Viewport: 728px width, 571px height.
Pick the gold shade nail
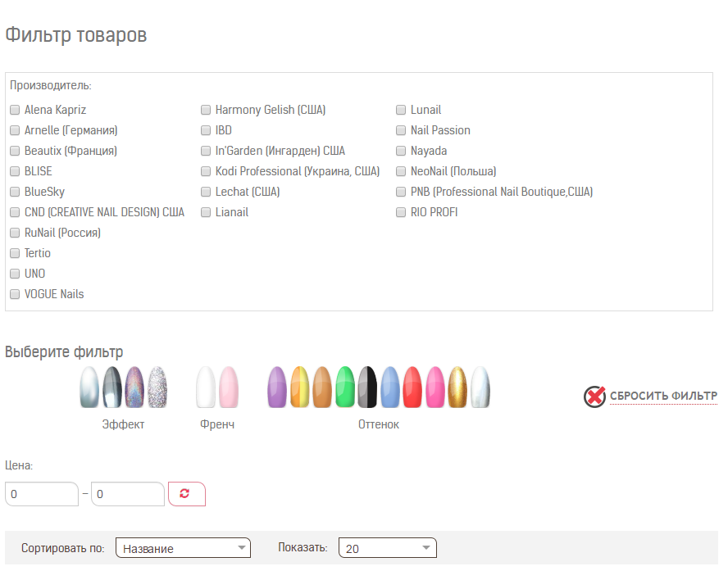click(457, 387)
